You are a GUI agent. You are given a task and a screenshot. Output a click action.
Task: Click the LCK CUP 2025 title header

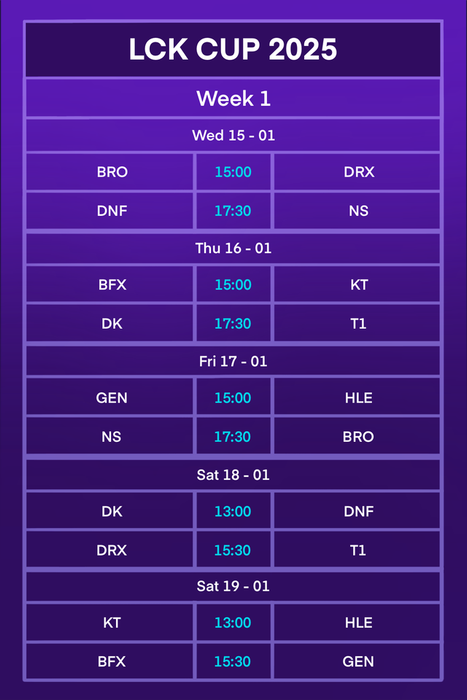tap(233, 49)
